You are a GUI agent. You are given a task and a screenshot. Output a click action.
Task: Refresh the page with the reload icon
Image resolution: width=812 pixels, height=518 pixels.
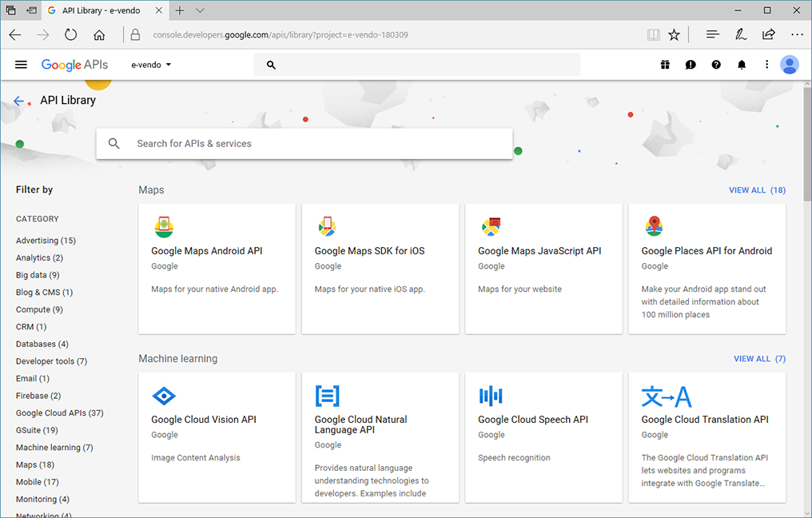click(x=71, y=34)
